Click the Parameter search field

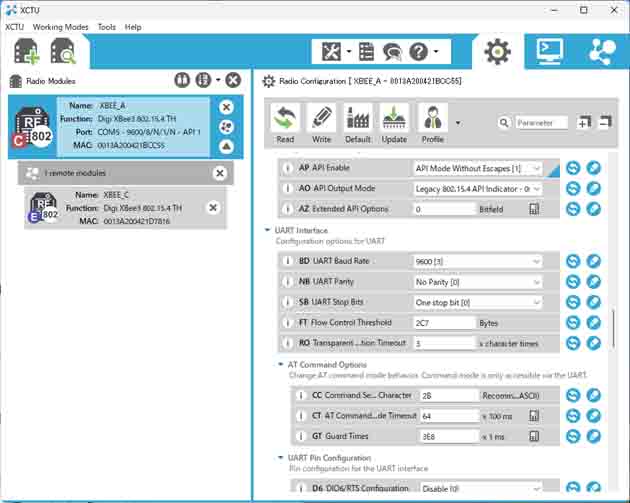[x=541, y=123]
